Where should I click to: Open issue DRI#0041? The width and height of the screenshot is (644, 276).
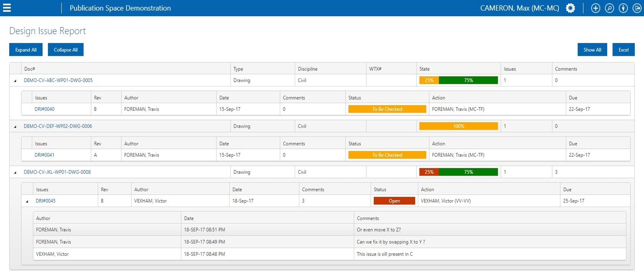click(45, 155)
